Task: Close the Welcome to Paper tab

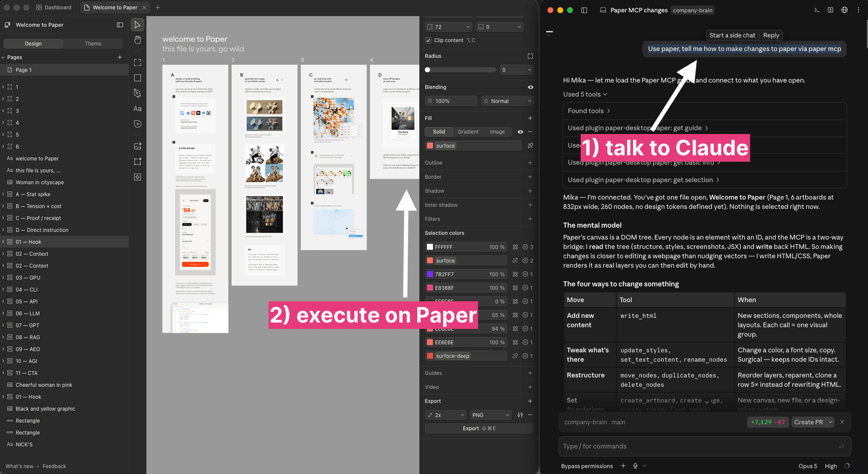Action: (144, 8)
